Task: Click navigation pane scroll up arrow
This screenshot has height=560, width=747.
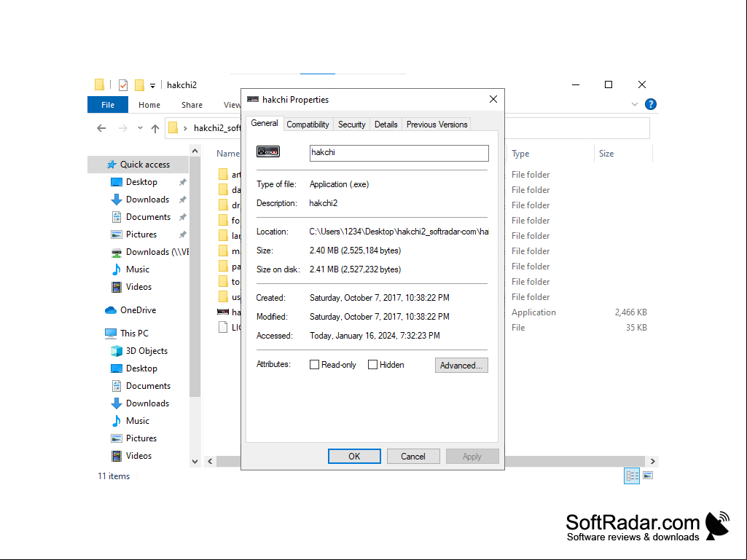Action: point(195,151)
